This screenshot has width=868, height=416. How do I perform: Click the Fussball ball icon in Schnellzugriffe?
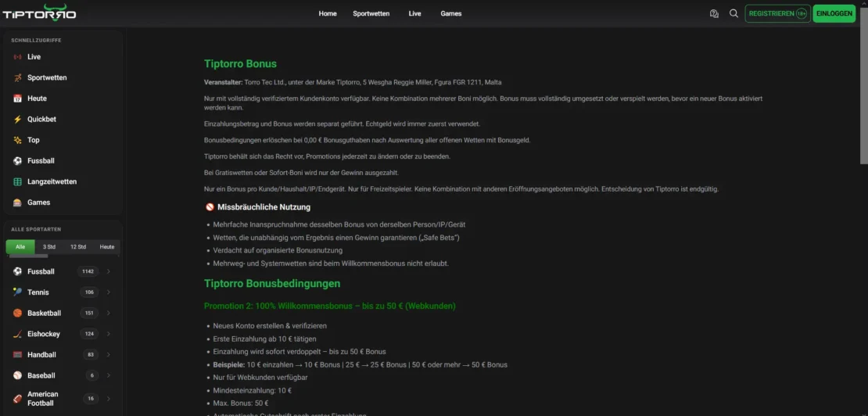pos(18,161)
